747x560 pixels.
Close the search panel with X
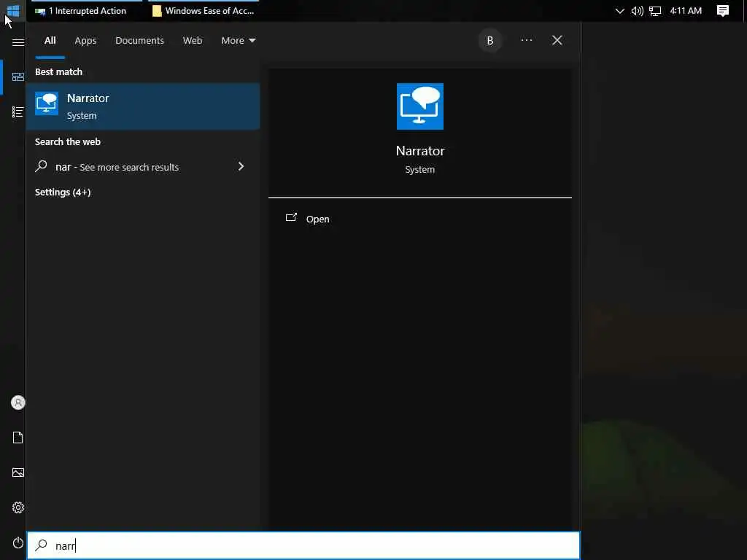pos(557,40)
